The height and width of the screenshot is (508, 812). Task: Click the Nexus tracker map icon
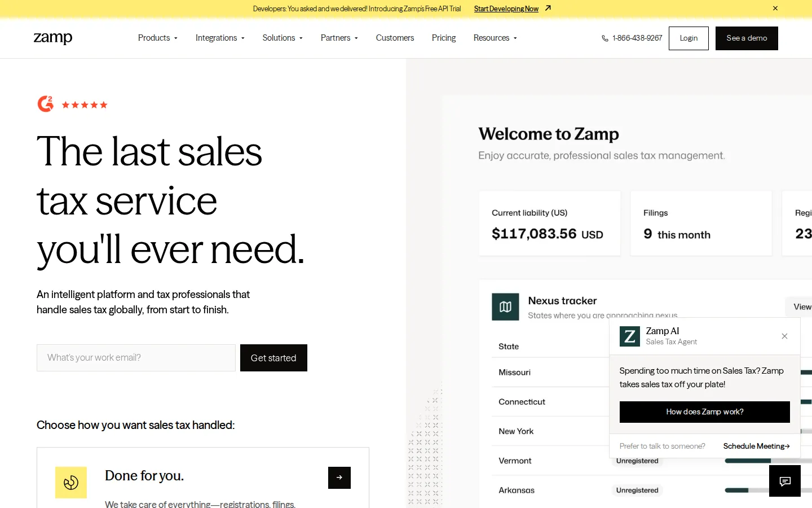click(x=505, y=306)
